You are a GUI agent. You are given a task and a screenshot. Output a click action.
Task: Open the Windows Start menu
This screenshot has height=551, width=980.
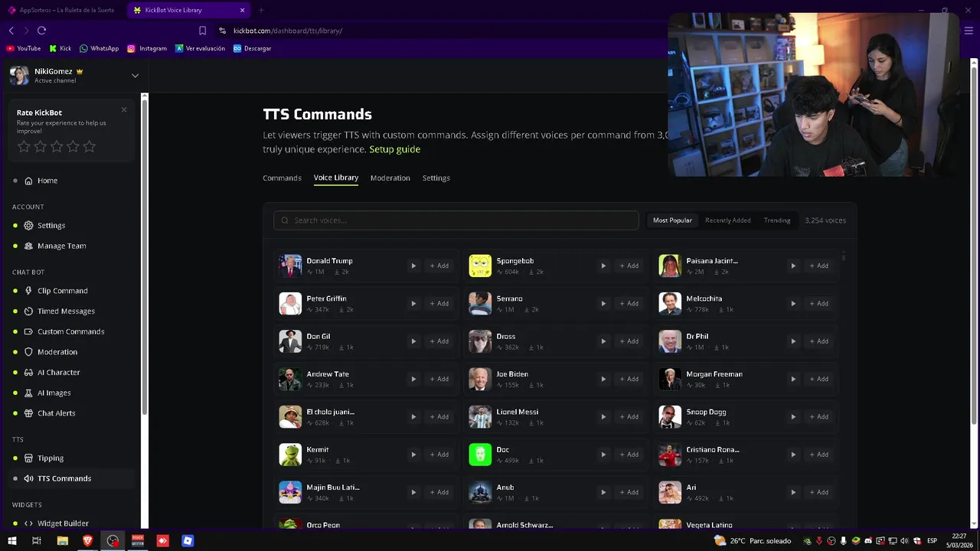click(11, 541)
